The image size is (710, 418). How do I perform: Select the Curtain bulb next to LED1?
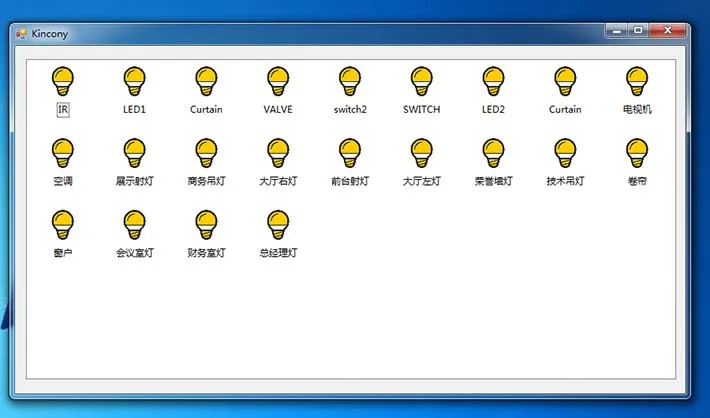(206, 81)
